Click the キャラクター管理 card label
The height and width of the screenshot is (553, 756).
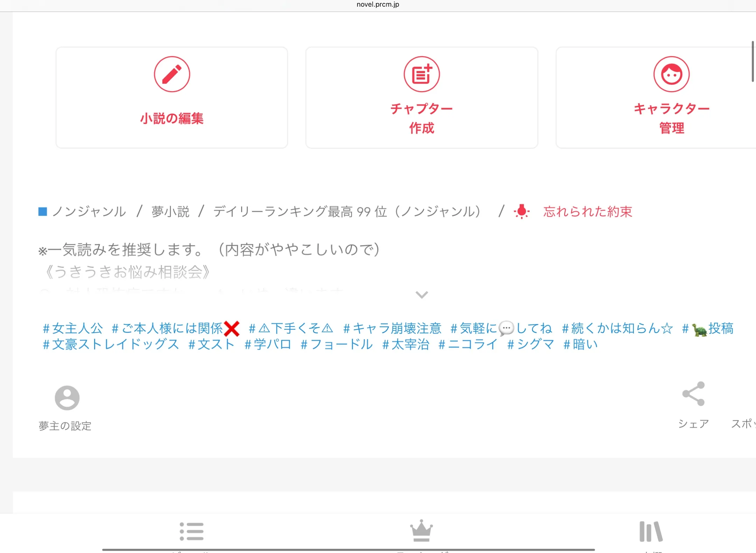[671, 118]
